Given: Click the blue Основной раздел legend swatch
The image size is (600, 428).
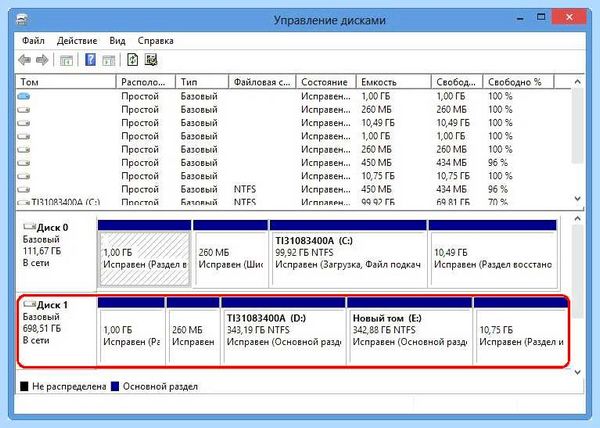Looking at the screenshot, I should pyautogui.click(x=115, y=386).
